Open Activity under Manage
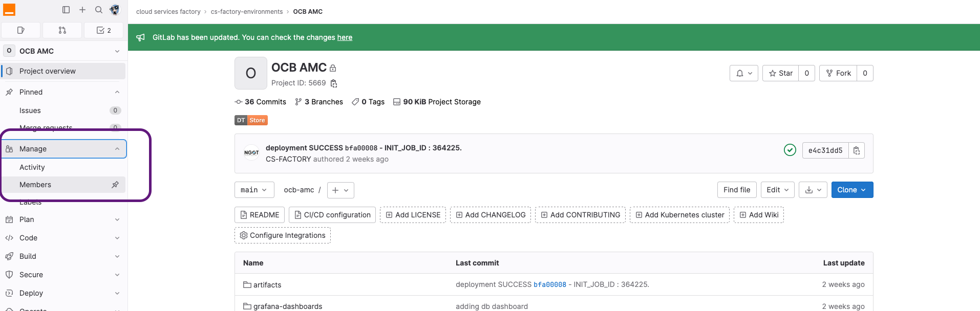 tap(63, 167)
